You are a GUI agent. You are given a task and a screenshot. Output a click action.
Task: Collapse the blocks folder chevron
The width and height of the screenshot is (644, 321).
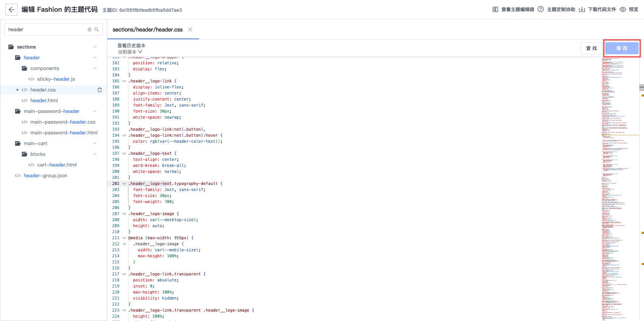(x=95, y=154)
